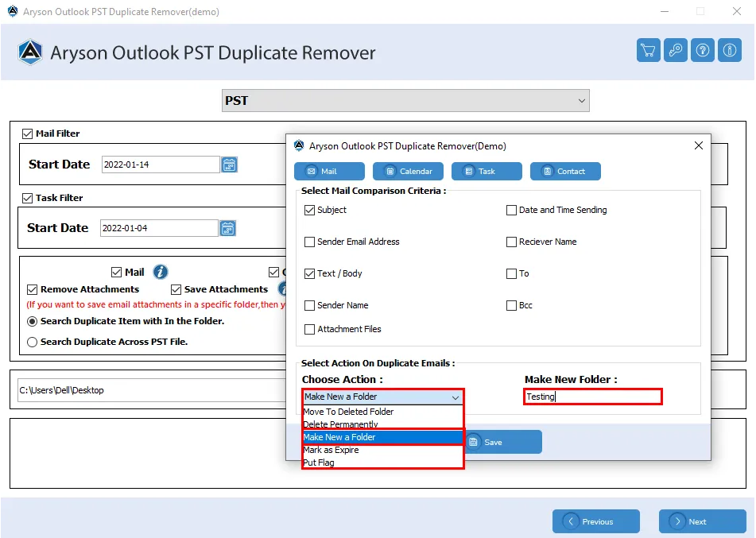Click the Aryson logo in the header
Image resolution: width=756 pixels, height=538 pixels.
pos(30,52)
